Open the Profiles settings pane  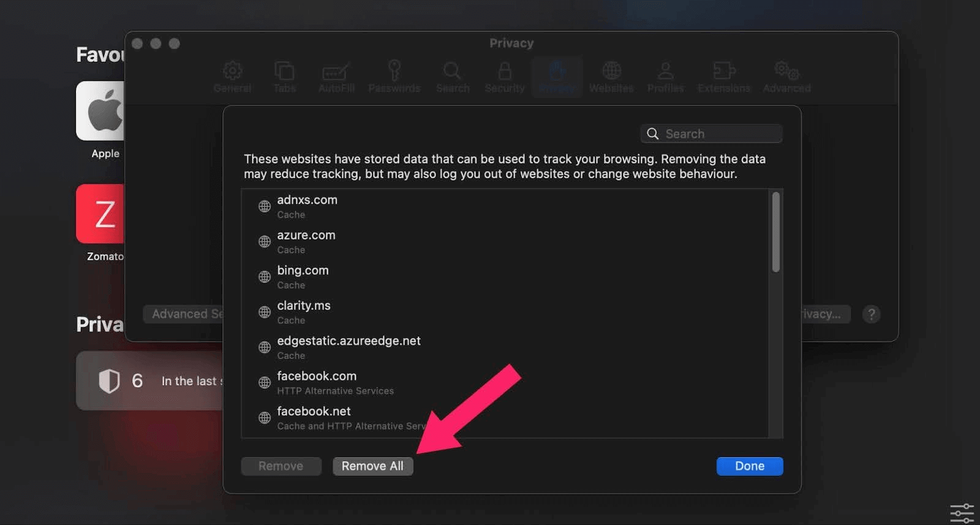click(665, 77)
